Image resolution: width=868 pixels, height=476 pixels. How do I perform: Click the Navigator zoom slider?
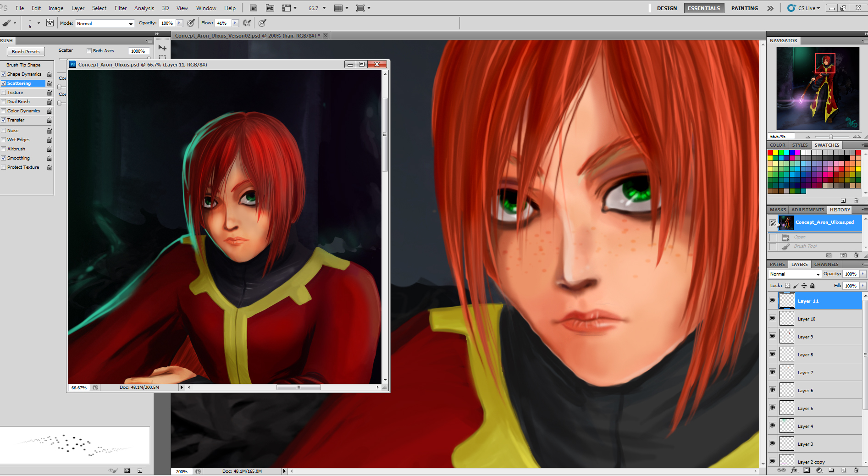point(831,137)
